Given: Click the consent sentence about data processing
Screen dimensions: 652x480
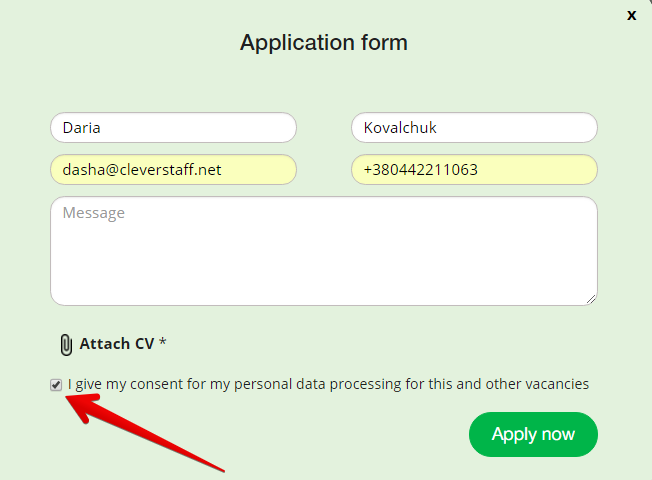Looking at the screenshot, I should (328, 384).
